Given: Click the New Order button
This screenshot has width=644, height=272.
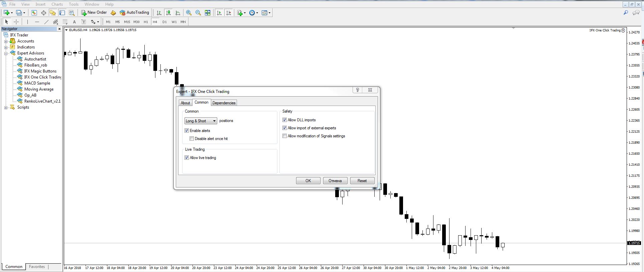Looking at the screenshot, I should point(94,13).
